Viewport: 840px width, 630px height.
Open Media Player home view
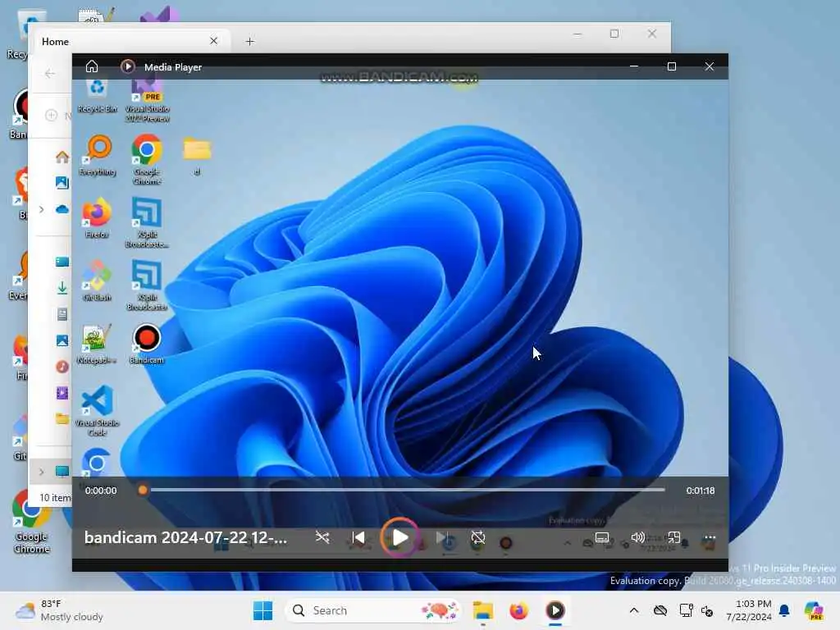click(92, 66)
